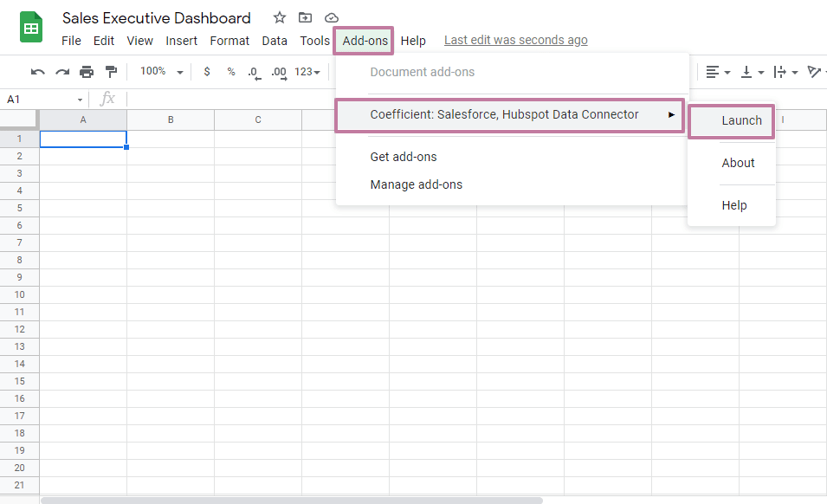Screen dimensions: 827x504
Task: Open the 100% zoom dropdown
Action: (161, 71)
